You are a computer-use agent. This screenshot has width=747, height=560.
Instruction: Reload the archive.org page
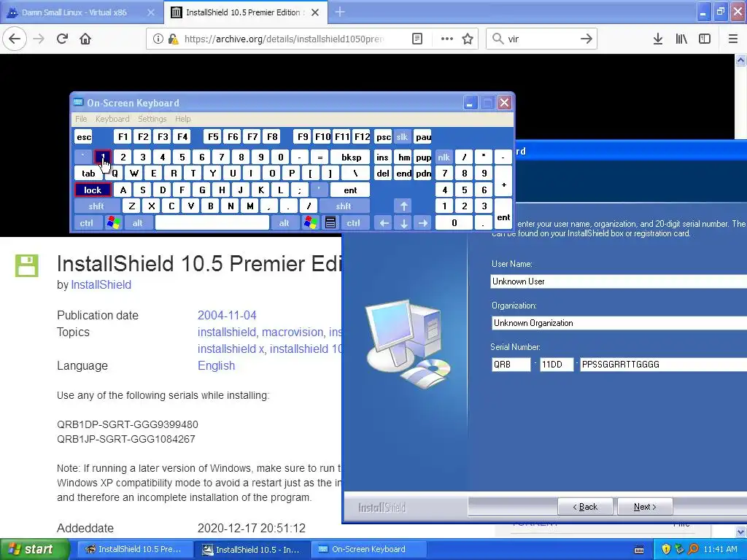click(x=63, y=39)
